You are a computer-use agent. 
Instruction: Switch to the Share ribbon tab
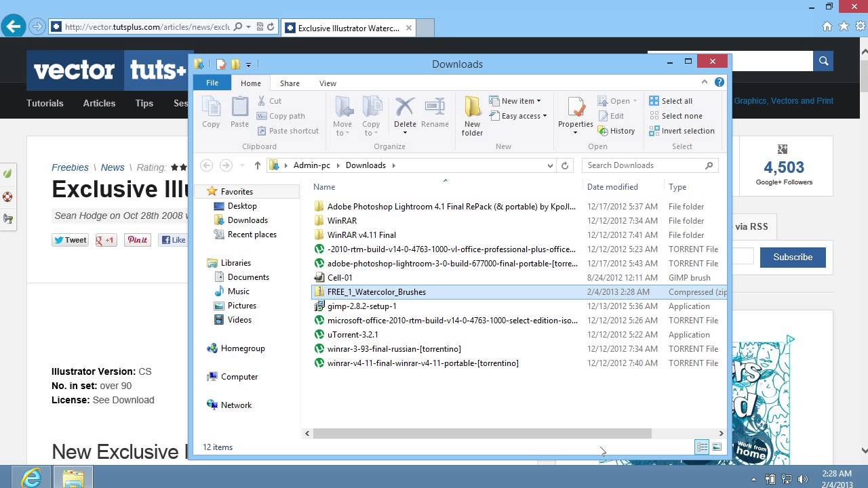(x=290, y=83)
